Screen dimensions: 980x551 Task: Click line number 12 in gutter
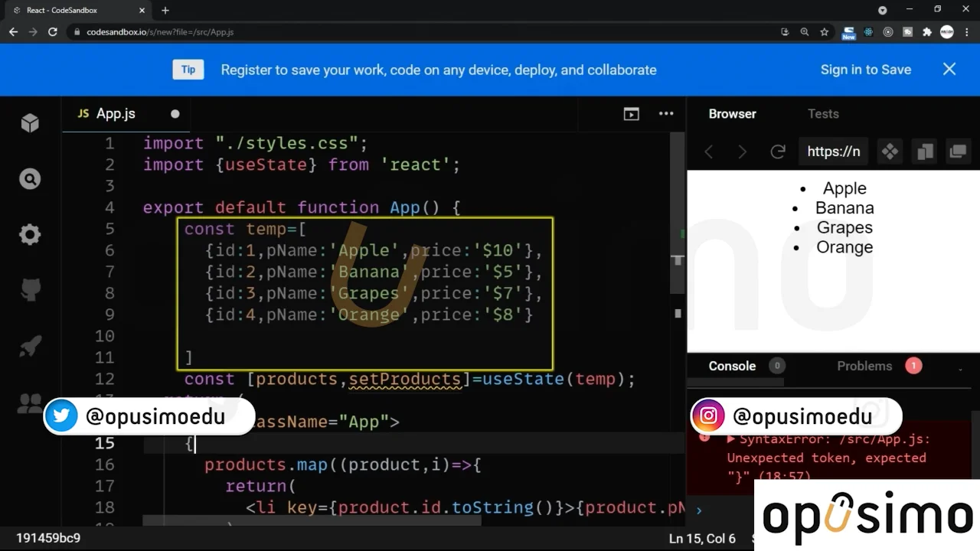[x=105, y=380]
